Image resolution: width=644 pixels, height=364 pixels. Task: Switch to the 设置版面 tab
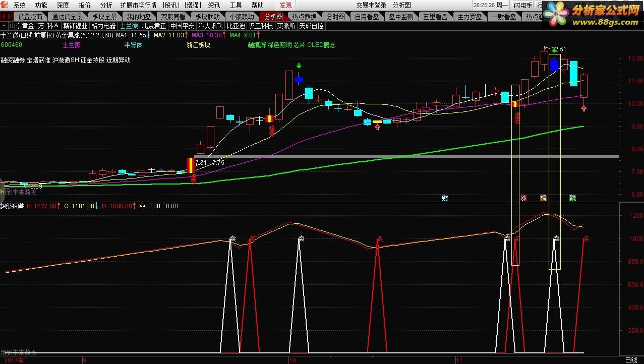tap(30, 17)
